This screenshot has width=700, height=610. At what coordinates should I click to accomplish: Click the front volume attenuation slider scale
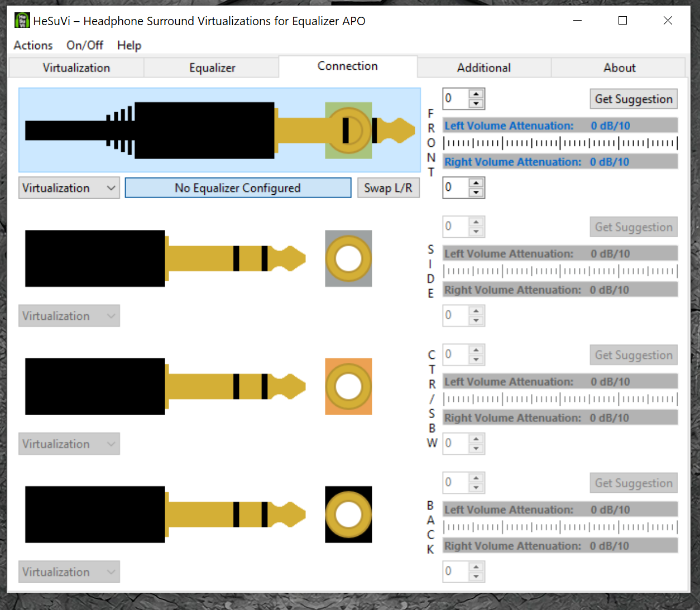point(560,143)
